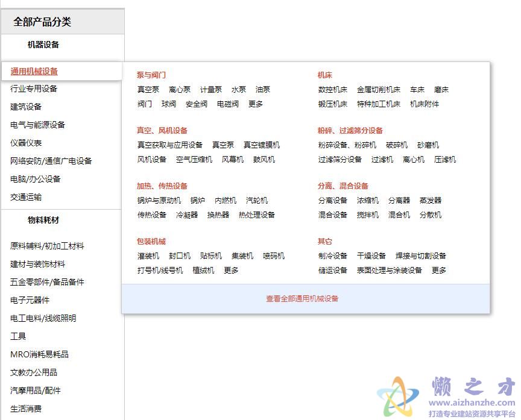
Task: Open the 灌装机 link
Action: point(148,256)
